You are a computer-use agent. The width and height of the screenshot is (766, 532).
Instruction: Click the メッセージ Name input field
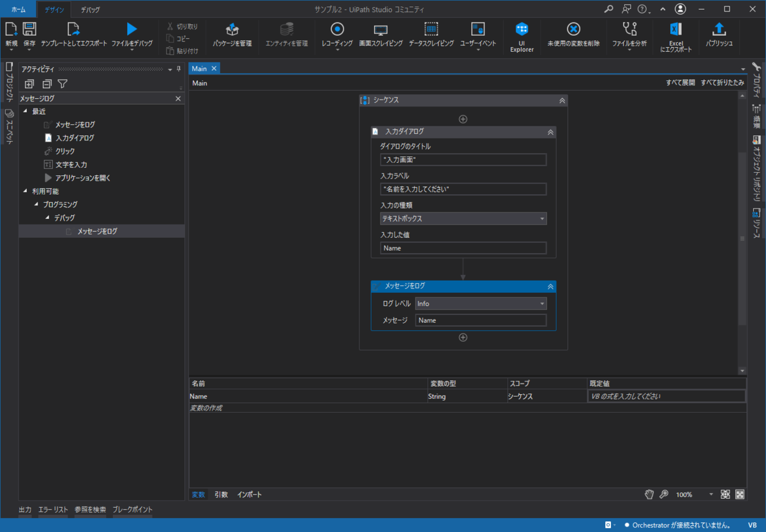[x=481, y=320]
